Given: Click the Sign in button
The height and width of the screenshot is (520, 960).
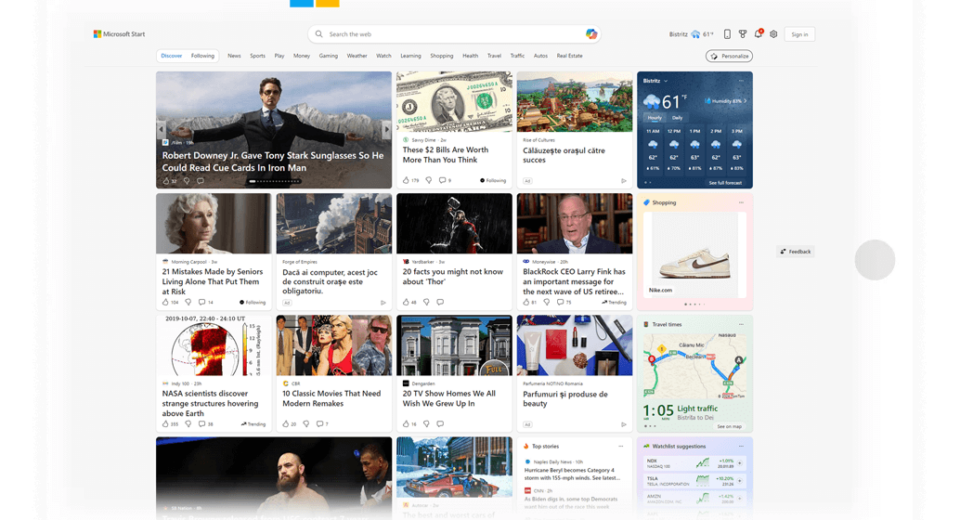Looking at the screenshot, I should click(800, 34).
